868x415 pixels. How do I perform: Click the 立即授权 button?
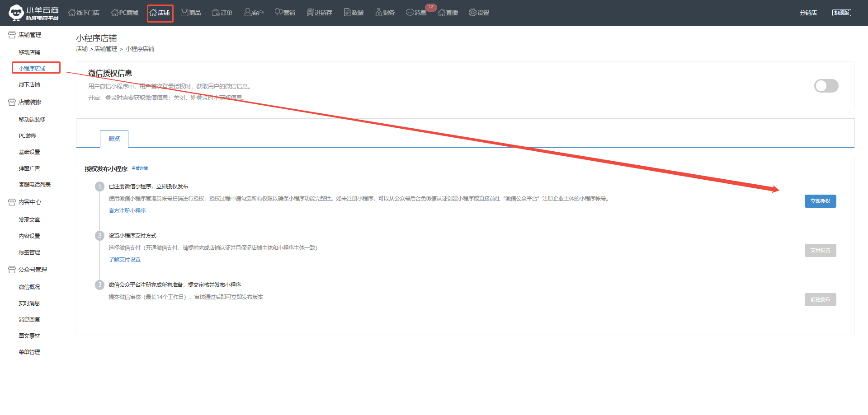point(820,201)
